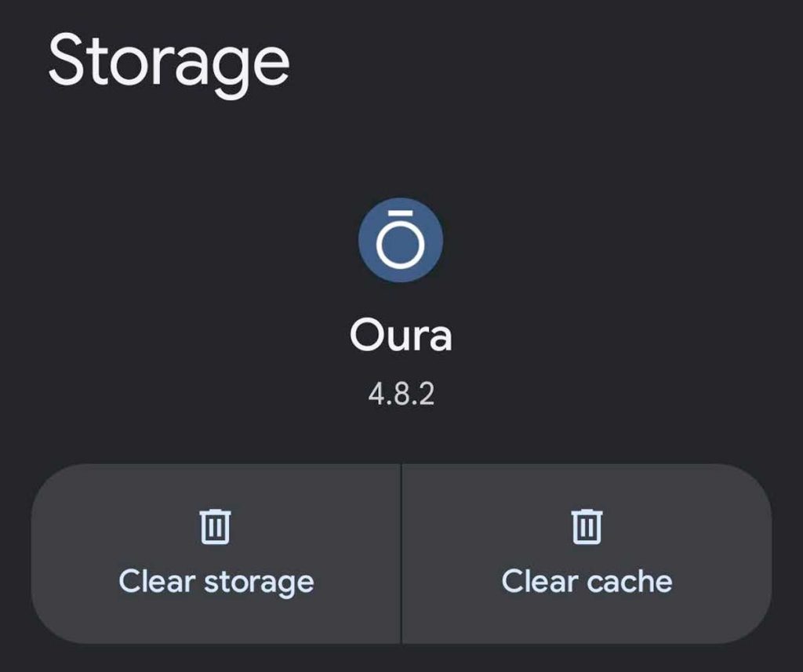The width and height of the screenshot is (803, 672).
Task: Click the version number 4.8.2
Action: pyautogui.click(x=401, y=394)
